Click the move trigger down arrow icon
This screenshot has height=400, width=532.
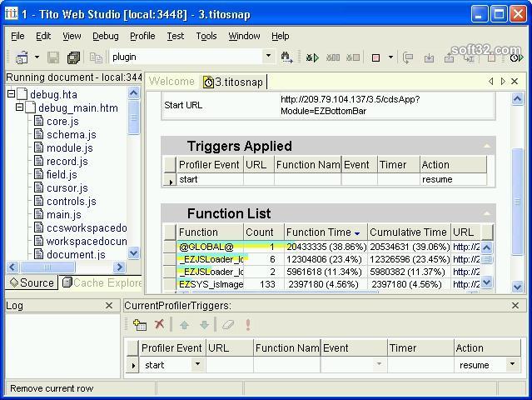coord(204,325)
